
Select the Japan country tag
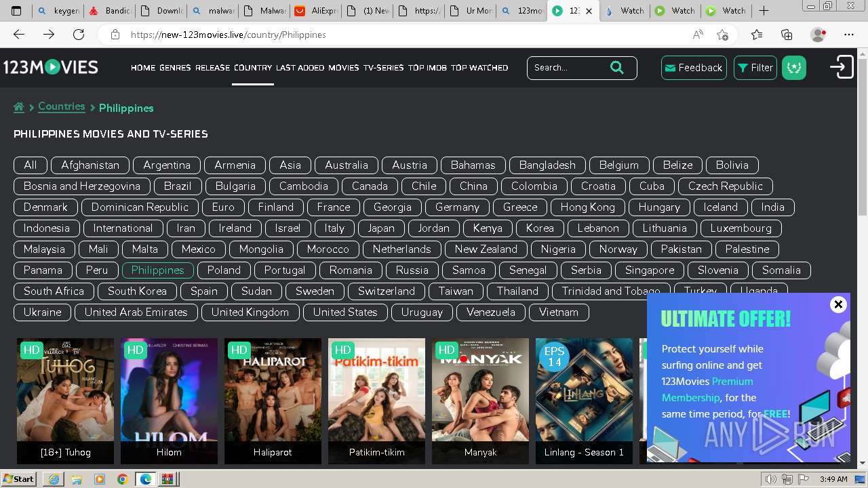380,228
